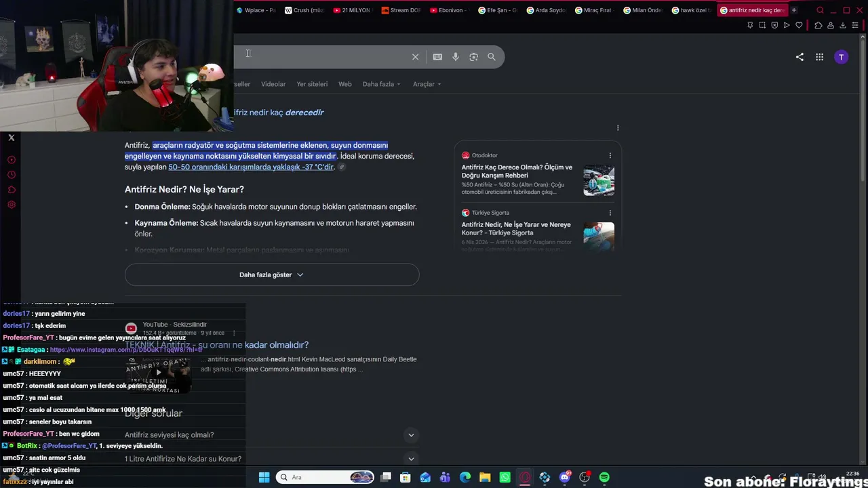Image resolution: width=868 pixels, height=488 pixels.
Task: Open File Explorer from the taskbar
Action: (x=485, y=477)
